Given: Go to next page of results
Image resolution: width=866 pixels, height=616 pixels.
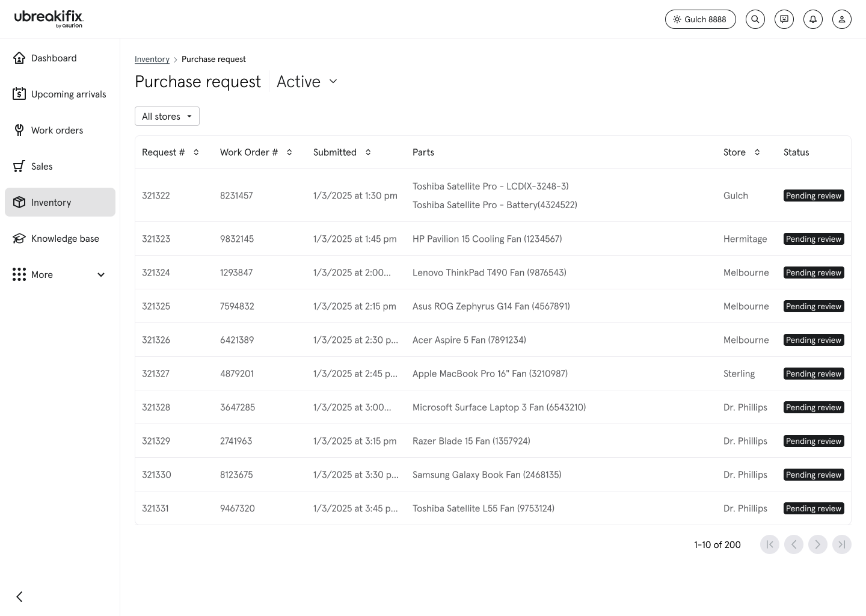Looking at the screenshot, I should (x=818, y=544).
